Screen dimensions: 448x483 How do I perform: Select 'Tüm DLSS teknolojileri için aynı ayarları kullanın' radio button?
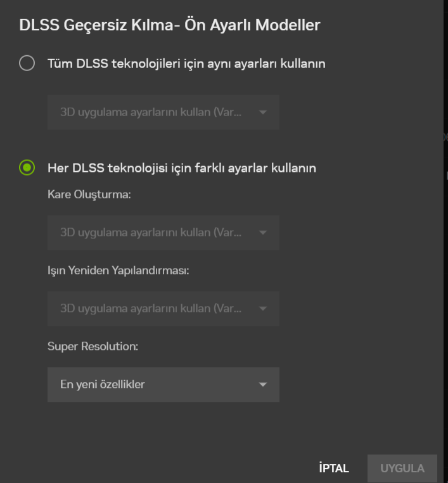click(27, 63)
